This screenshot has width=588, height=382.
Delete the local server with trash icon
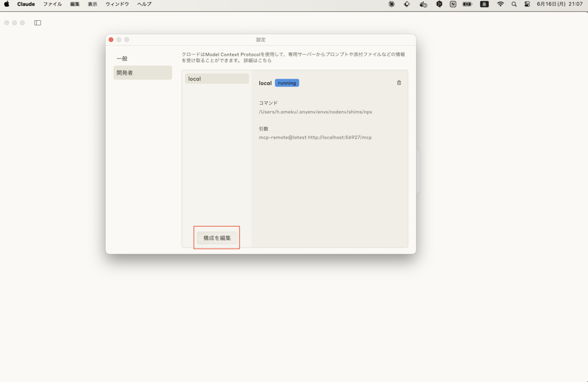pyautogui.click(x=399, y=83)
